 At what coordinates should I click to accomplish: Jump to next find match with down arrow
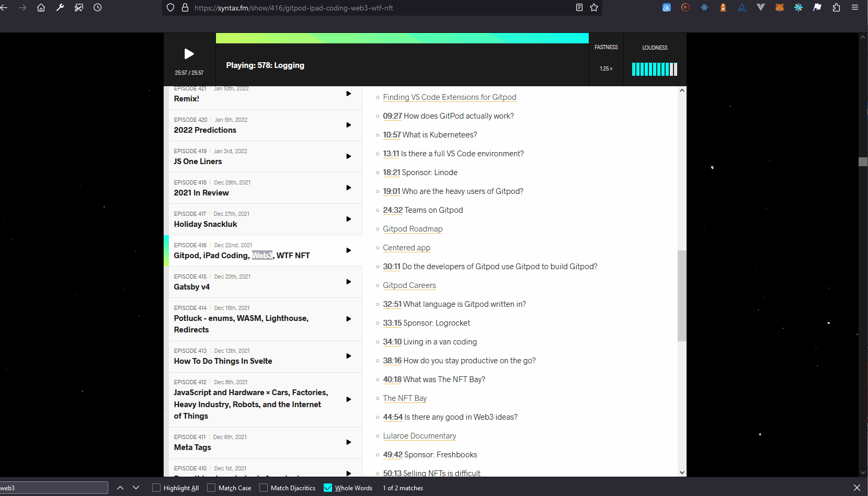click(x=136, y=488)
